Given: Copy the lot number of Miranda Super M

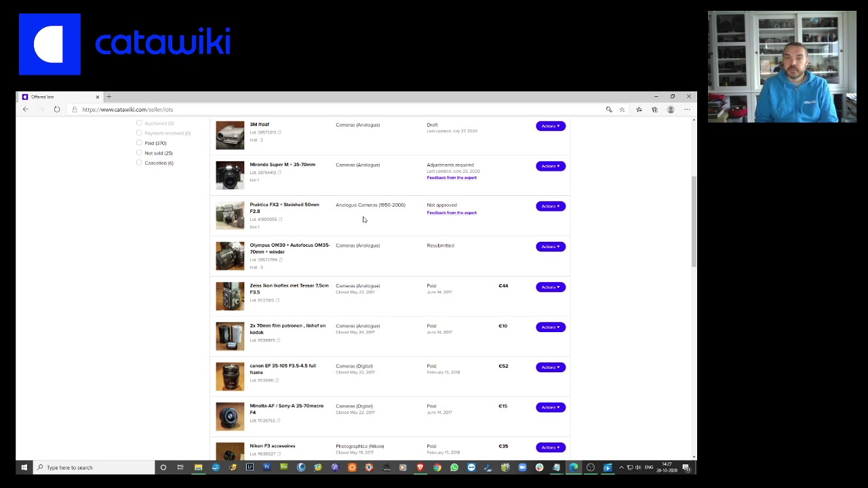Looking at the screenshot, I should (279, 172).
